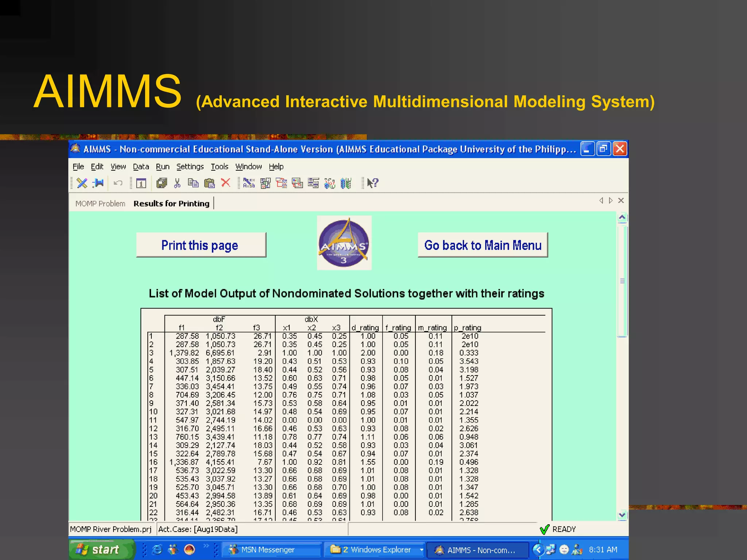Click cell value 6,695.61 in row 3

click(x=220, y=353)
